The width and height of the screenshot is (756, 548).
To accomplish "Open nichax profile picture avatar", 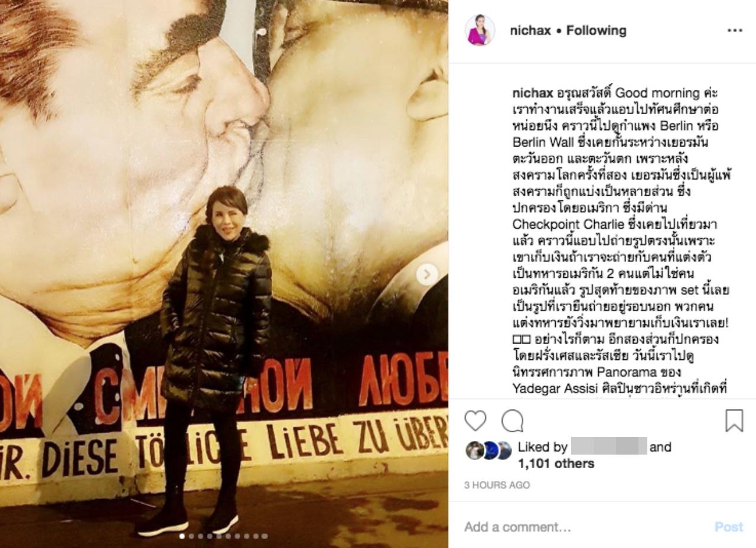I will (480, 31).
